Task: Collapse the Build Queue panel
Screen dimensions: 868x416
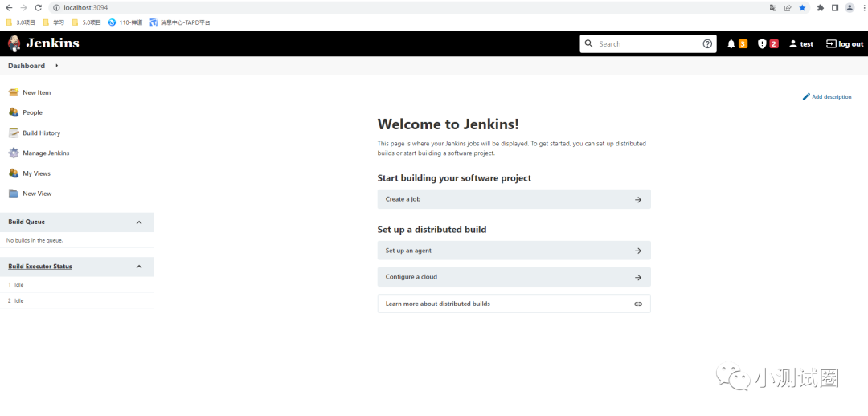Action: [139, 222]
